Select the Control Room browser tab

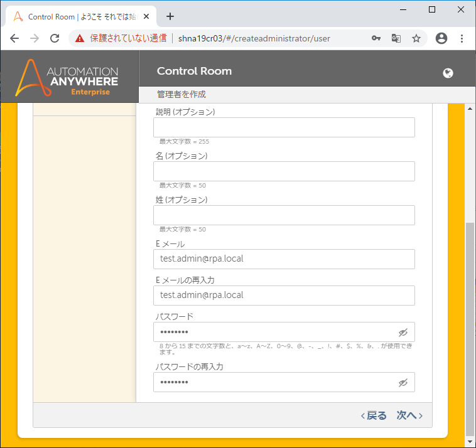coord(81,16)
